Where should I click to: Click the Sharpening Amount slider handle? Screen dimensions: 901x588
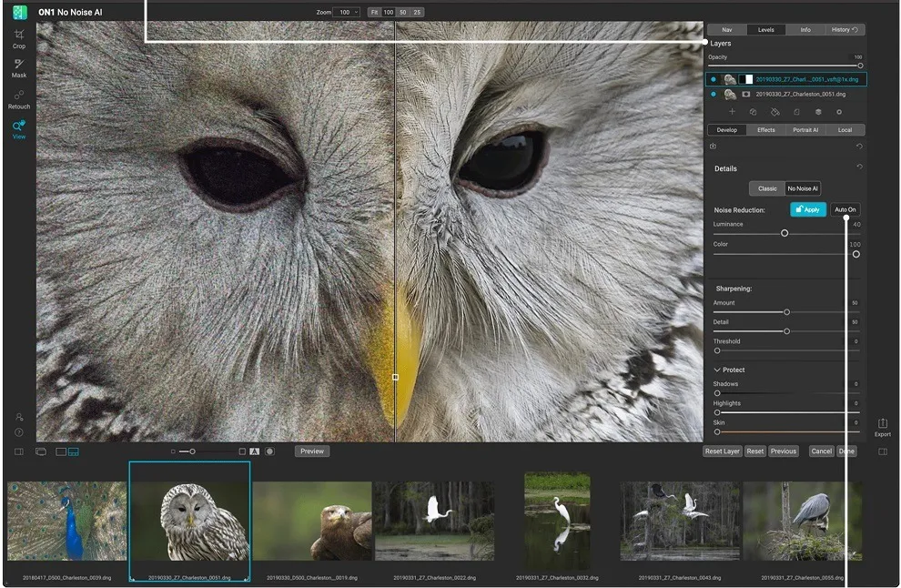click(786, 312)
